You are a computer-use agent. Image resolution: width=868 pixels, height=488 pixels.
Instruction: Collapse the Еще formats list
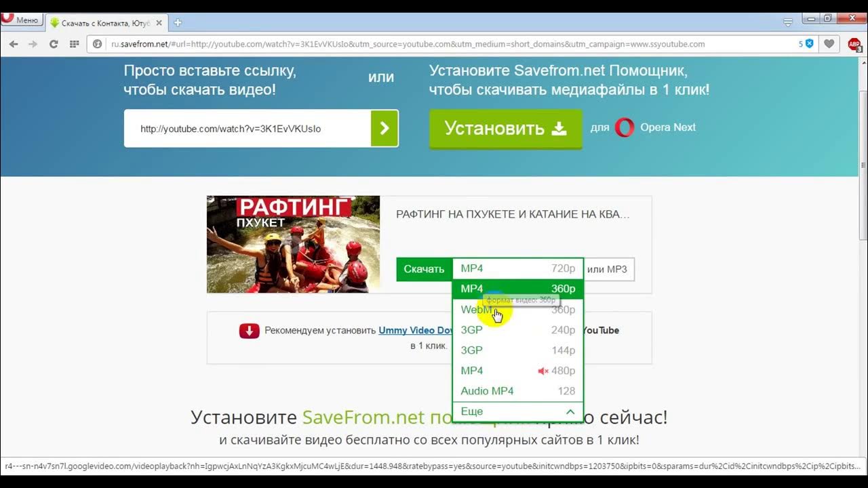pyautogui.click(x=517, y=411)
